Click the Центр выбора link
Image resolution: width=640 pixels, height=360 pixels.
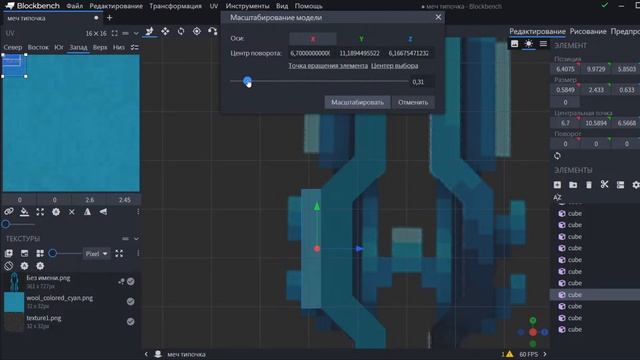[394, 66]
